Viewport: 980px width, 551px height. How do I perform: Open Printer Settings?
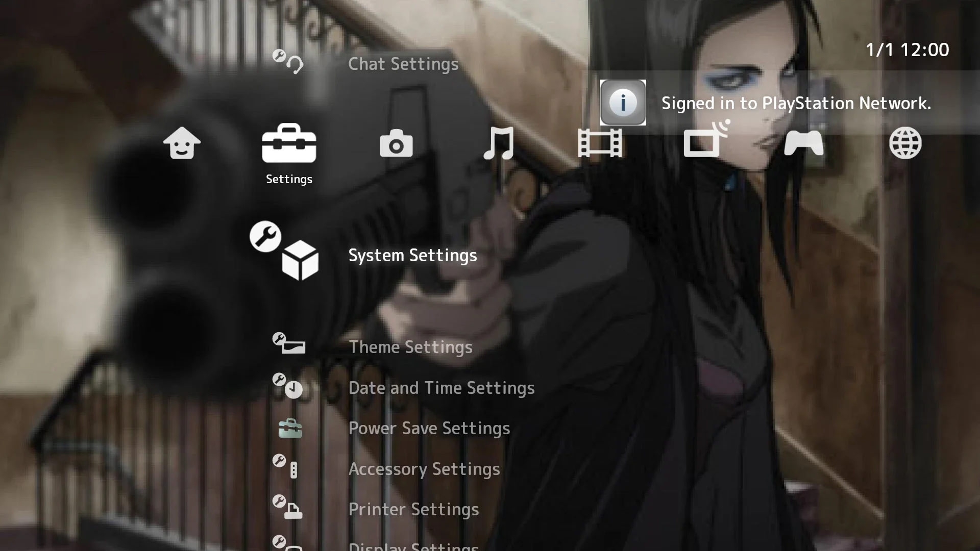pyautogui.click(x=413, y=510)
